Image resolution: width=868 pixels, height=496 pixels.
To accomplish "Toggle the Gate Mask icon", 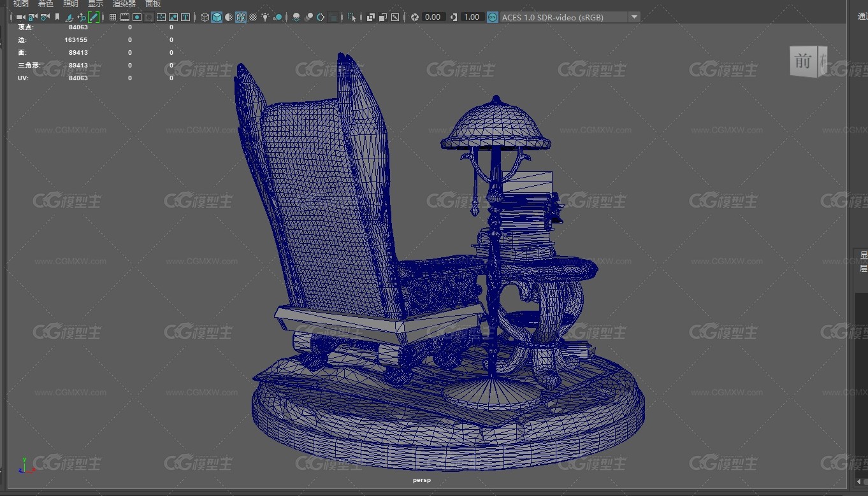I will point(149,17).
